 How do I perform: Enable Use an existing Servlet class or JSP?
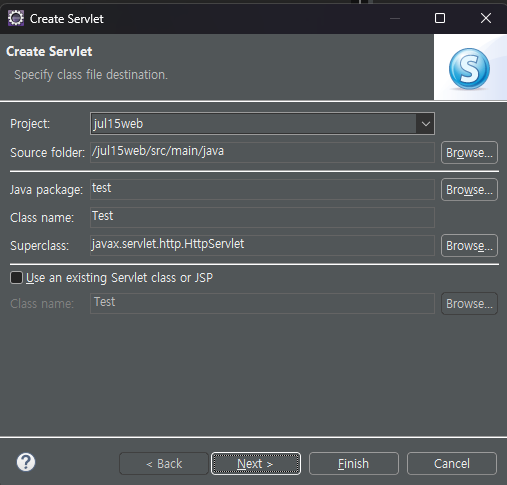(x=16, y=277)
